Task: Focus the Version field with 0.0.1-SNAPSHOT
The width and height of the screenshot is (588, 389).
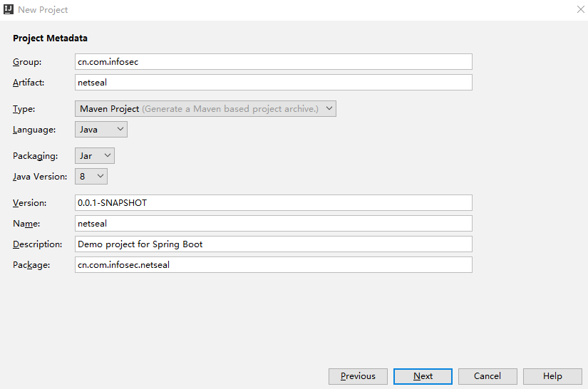Action: click(274, 202)
